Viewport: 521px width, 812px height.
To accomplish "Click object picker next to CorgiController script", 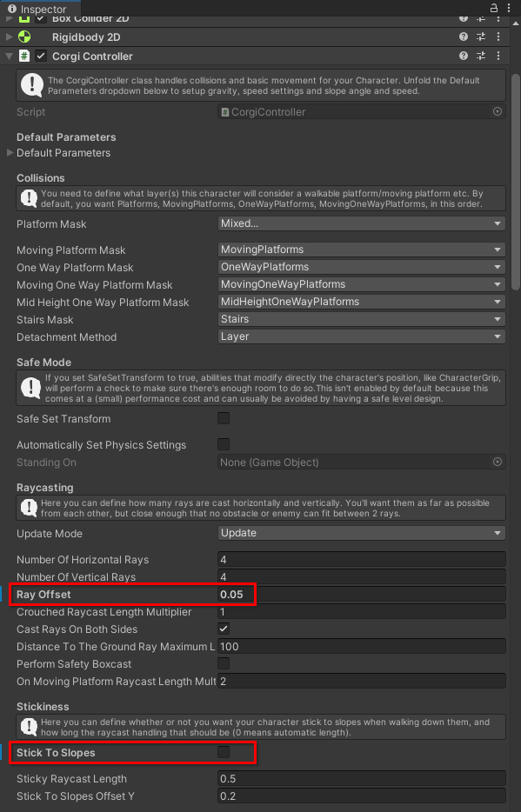I will click(x=498, y=111).
